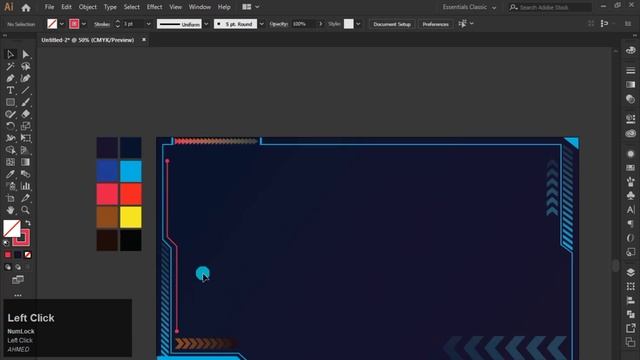
Task: Open the Align panel icon
Action: pyautogui.click(x=631, y=300)
